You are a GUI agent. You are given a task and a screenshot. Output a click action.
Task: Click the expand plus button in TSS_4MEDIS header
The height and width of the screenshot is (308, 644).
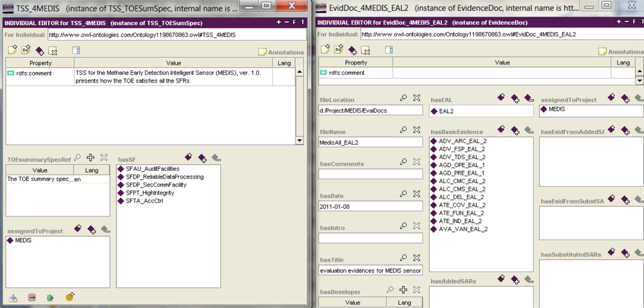278,22
